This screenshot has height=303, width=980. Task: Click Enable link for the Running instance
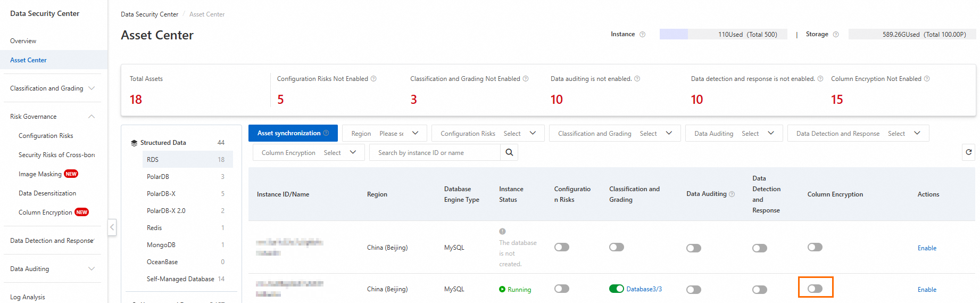point(927,290)
